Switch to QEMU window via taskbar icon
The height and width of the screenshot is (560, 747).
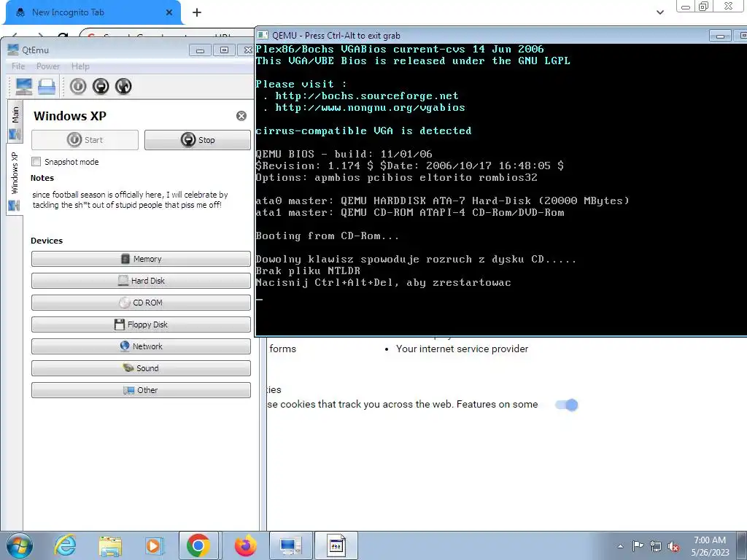click(336, 545)
